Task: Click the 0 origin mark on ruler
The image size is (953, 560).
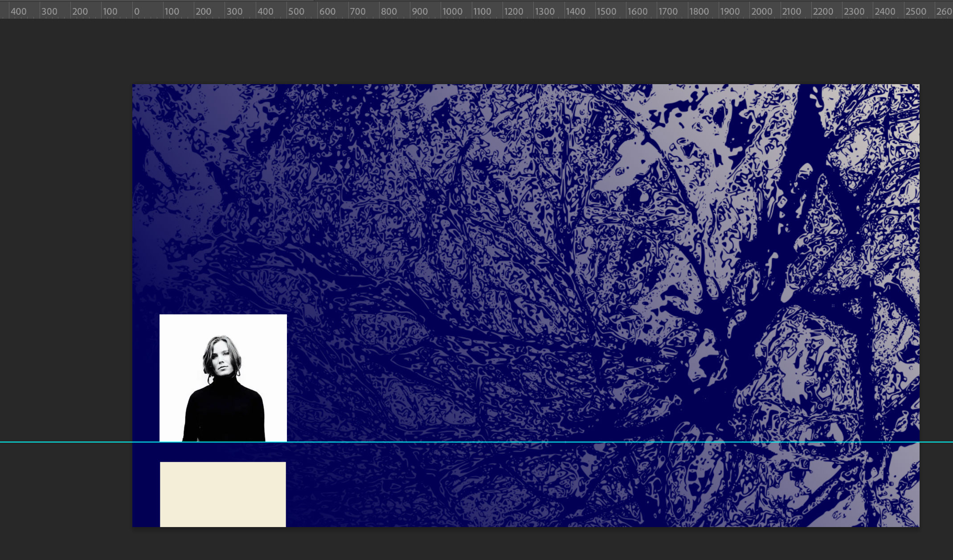Action: [x=137, y=12]
